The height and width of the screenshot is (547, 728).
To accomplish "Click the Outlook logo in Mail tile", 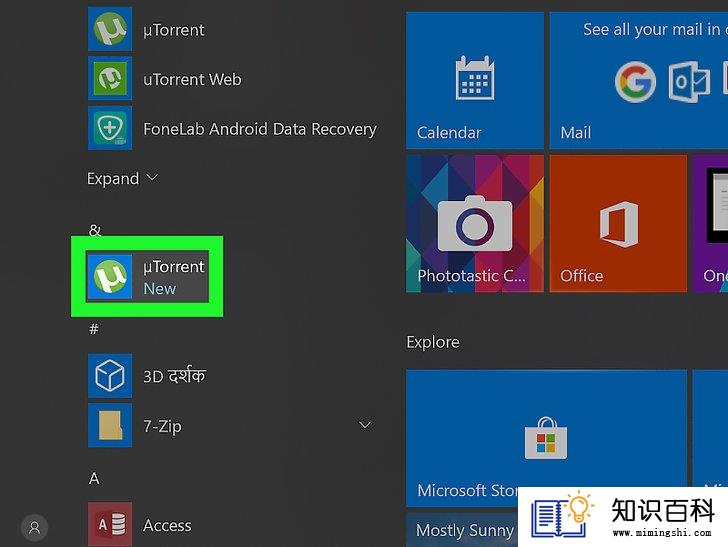I will (x=689, y=82).
